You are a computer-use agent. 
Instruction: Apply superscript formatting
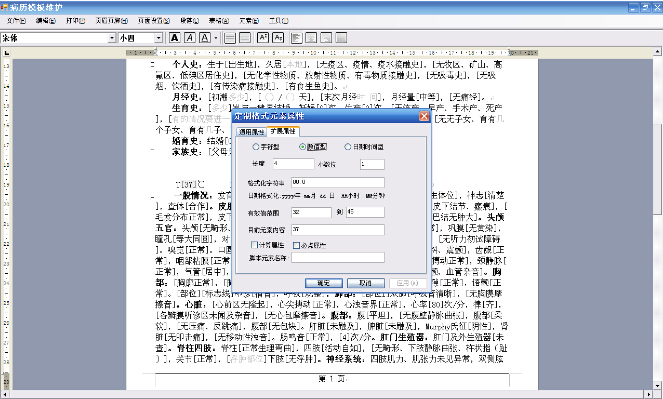tap(263, 38)
